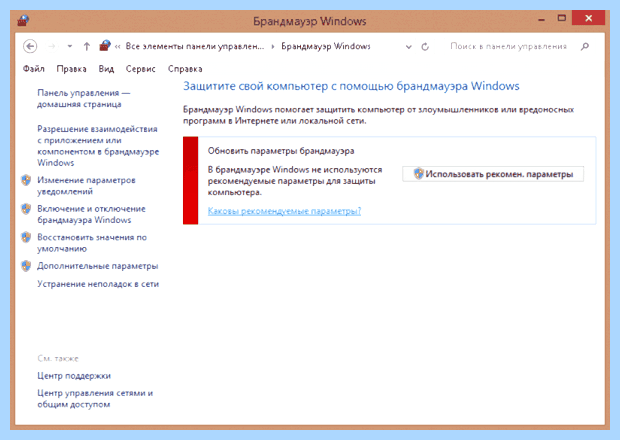This screenshot has width=620, height=440.
Task: Minimize the Брандмауэр Windows window
Action: [541, 19]
